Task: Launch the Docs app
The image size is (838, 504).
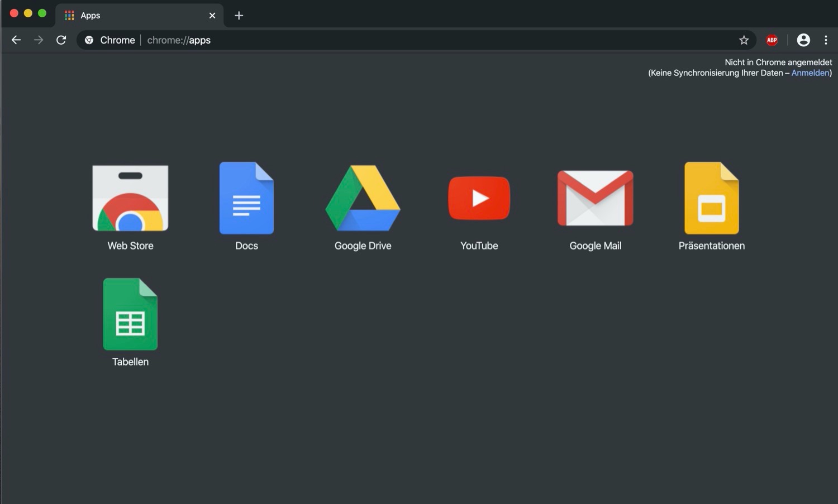Action: (246, 198)
